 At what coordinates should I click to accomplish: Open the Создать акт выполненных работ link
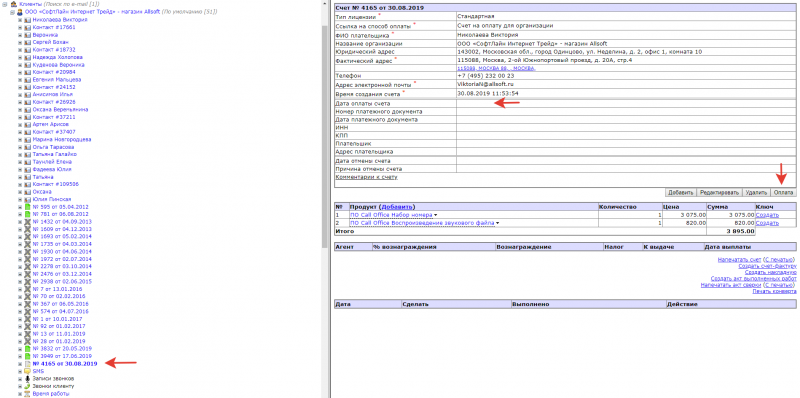pyautogui.click(x=754, y=279)
